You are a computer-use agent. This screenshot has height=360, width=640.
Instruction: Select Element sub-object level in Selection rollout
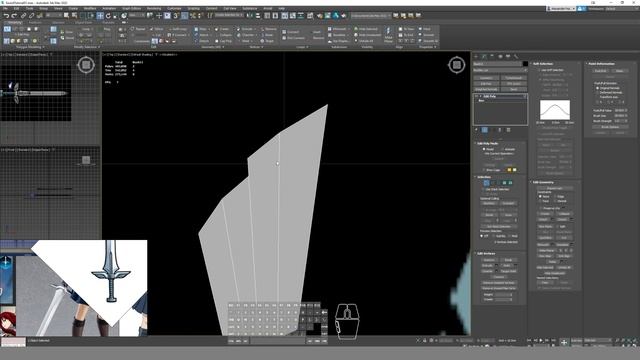point(510,183)
